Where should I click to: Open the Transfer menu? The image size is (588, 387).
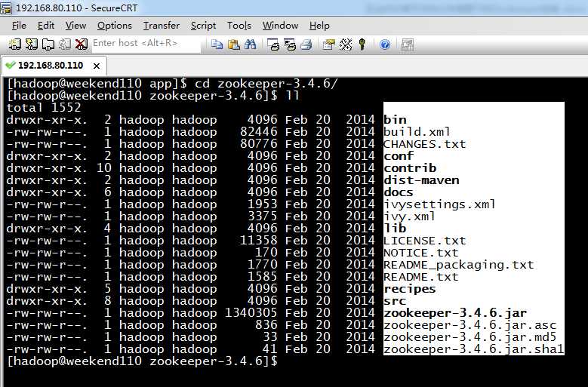[162, 26]
